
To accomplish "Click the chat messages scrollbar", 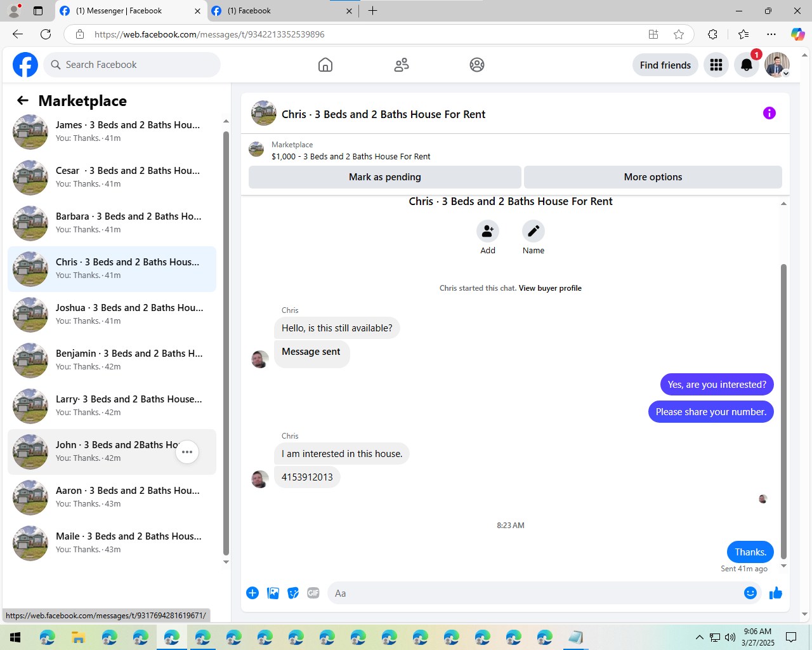I will click(x=783, y=411).
